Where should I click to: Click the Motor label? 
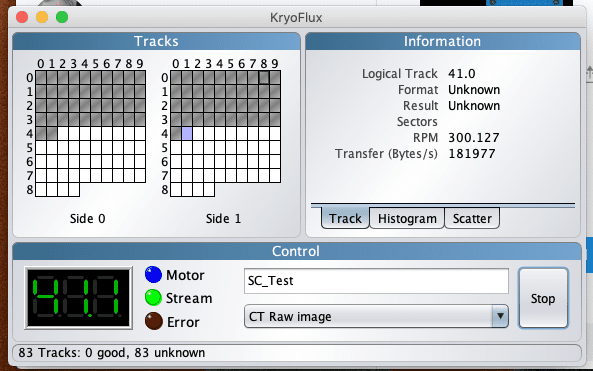[x=185, y=275]
